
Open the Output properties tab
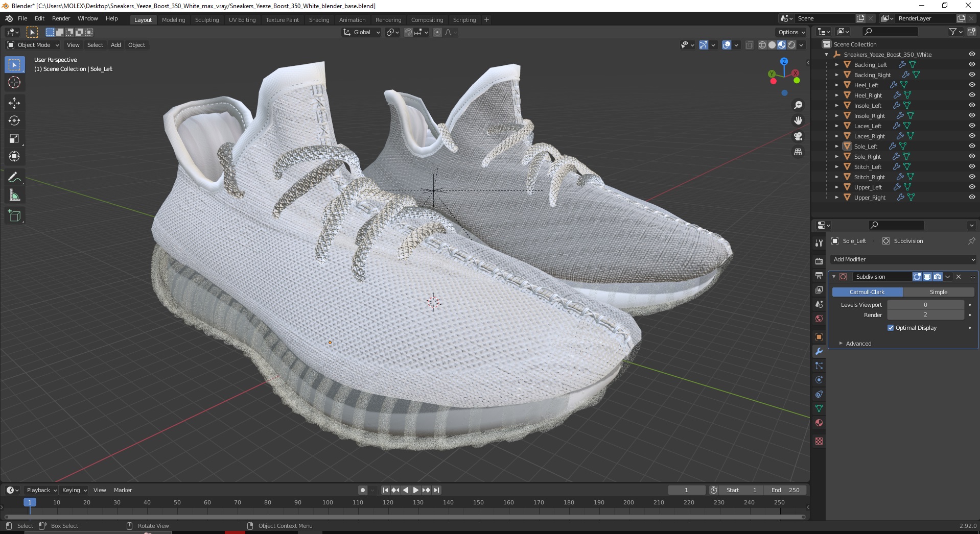pyautogui.click(x=819, y=276)
